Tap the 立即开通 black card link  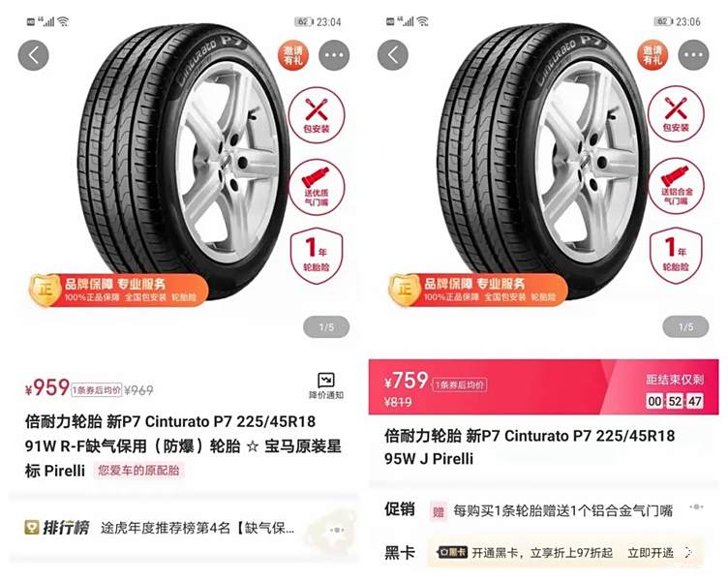(651, 552)
